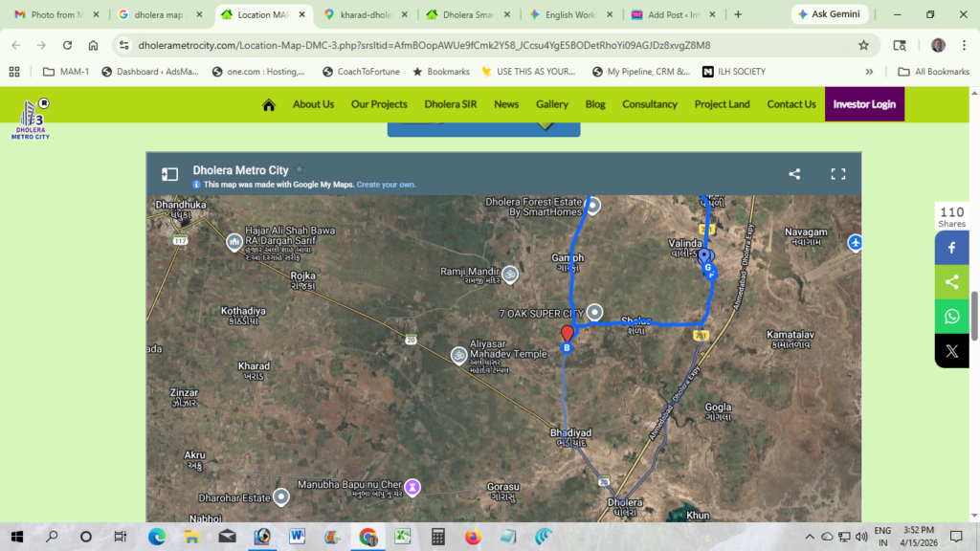The width and height of the screenshot is (980, 551).
Task: Click the Dharohar Estate map marker
Action: [281, 497]
